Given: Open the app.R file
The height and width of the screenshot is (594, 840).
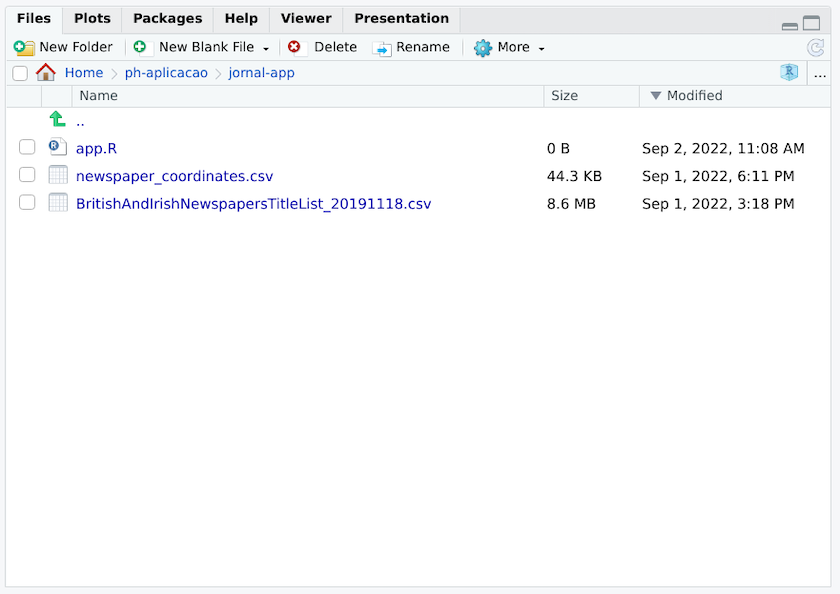Looking at the screenshot, I should pos(96,148).
